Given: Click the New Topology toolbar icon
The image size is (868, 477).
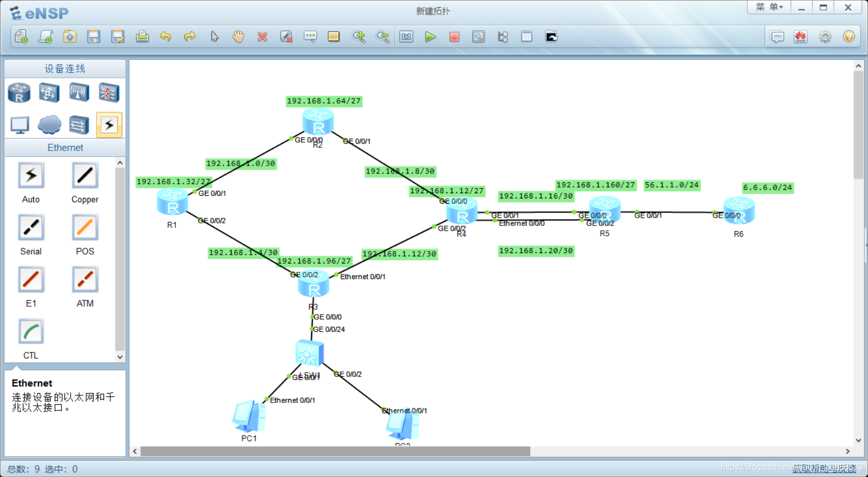Looking at the screenshot, I should 21,36.
